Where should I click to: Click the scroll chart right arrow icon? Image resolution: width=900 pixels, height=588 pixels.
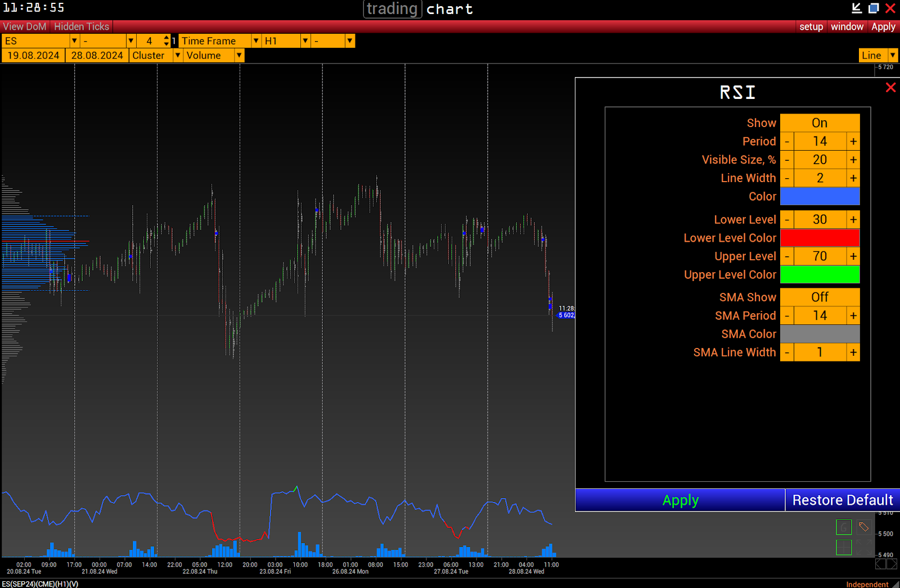[892, 563]
